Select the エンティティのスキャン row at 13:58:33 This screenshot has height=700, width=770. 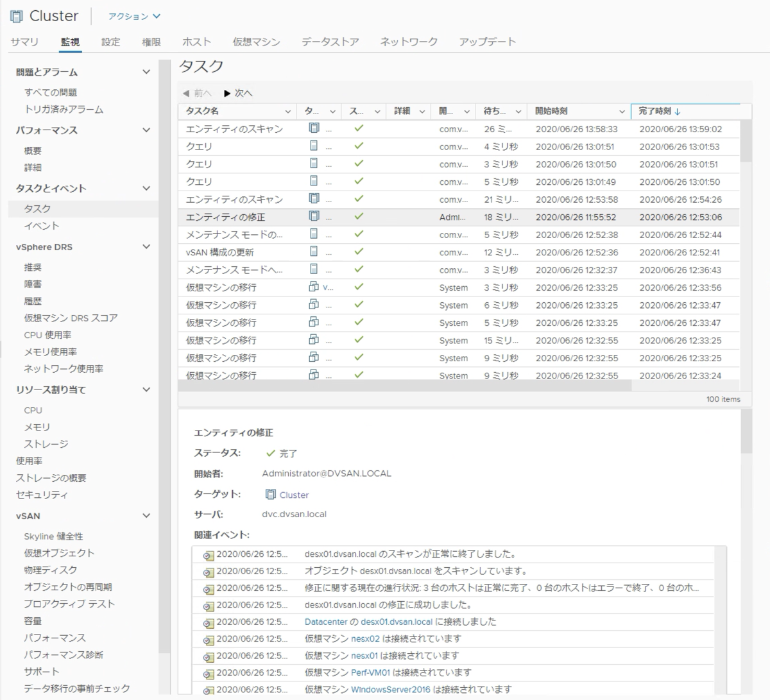tap(458, 129)
